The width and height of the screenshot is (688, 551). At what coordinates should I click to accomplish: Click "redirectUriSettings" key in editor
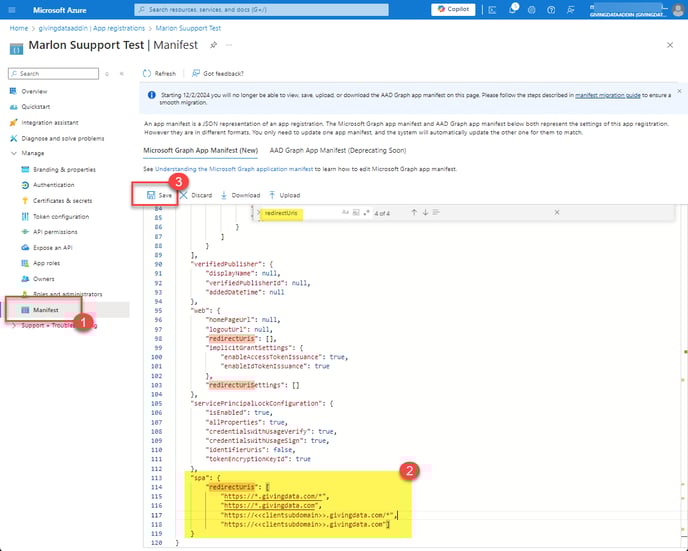click(x=246, y=385)
